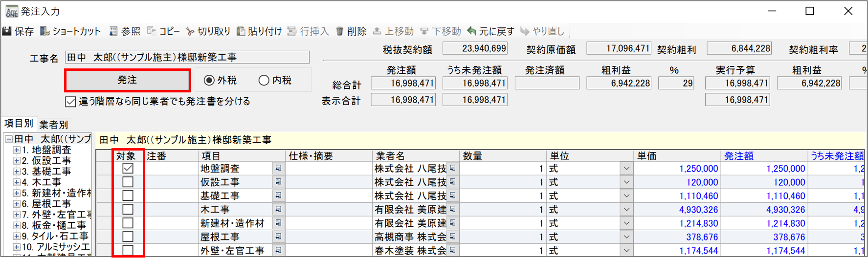This screenshot has height=258, width=868.
Task: Open lookup icon beside 地盤調査 item cell
Action: pos(278,168)
